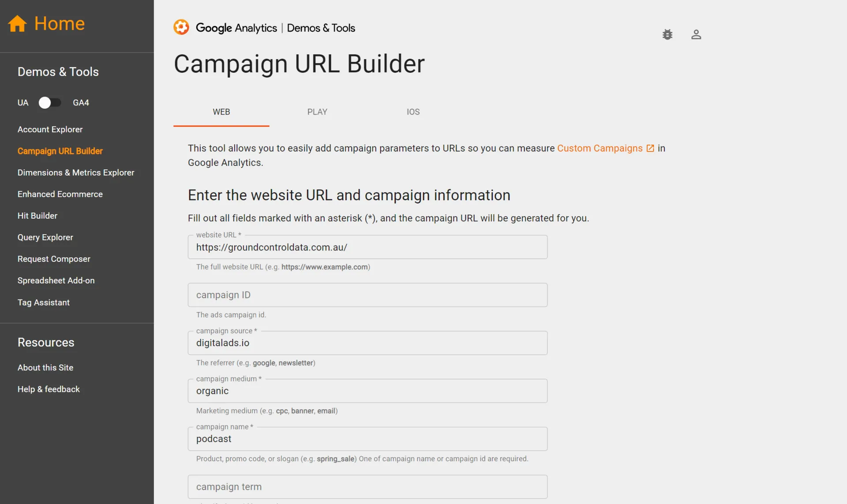The image size is (847, 504).
Task: Switch to the PLAY tab
Action: tap(317, 112)
